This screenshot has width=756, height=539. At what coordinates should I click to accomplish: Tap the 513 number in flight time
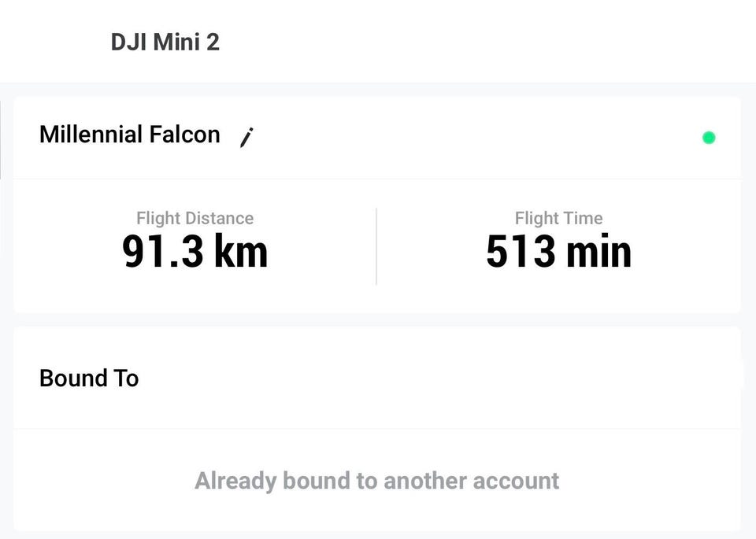click(518, 252)
